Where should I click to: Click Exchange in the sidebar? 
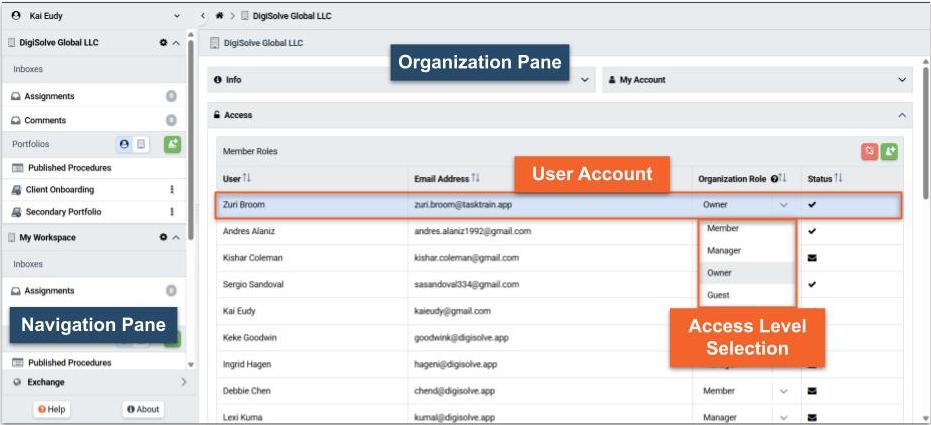[46, 382]
